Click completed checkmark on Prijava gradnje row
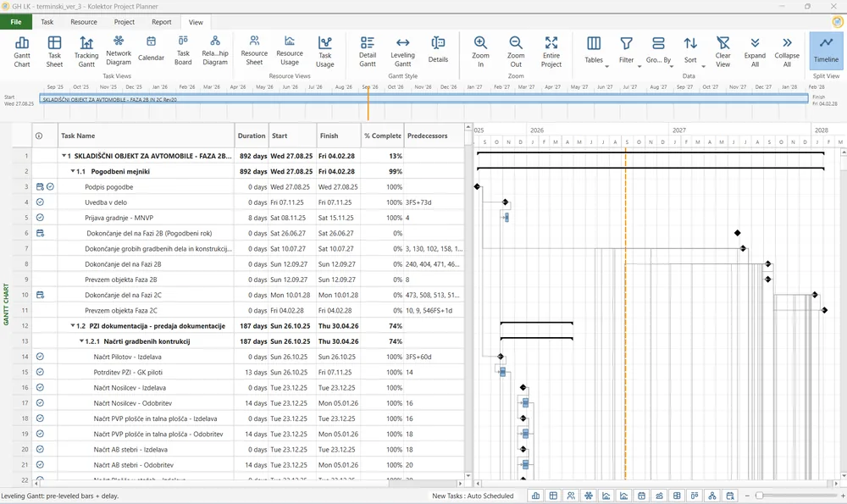Image resolution: width=847 pixels, height=504 pixels. (x=40, y=218)
